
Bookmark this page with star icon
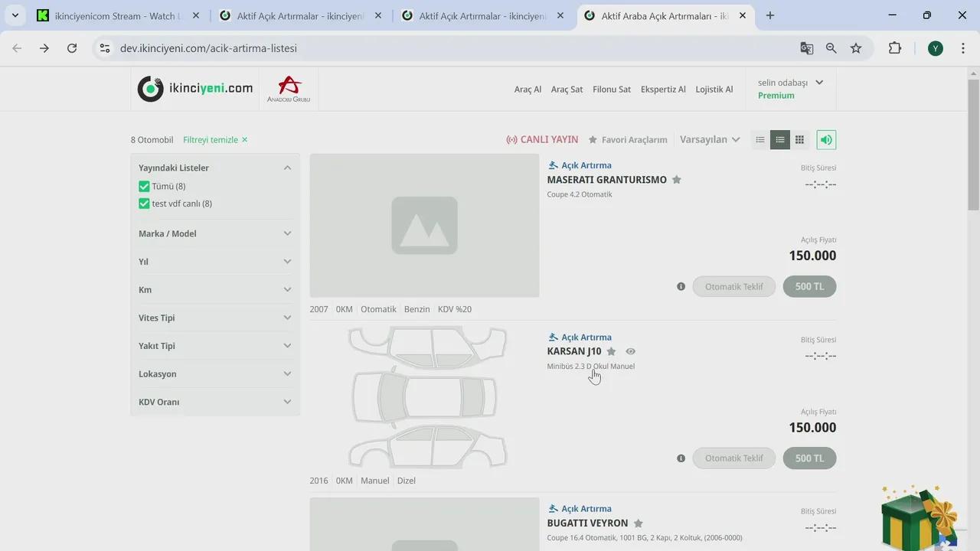(x=856, y=48)
